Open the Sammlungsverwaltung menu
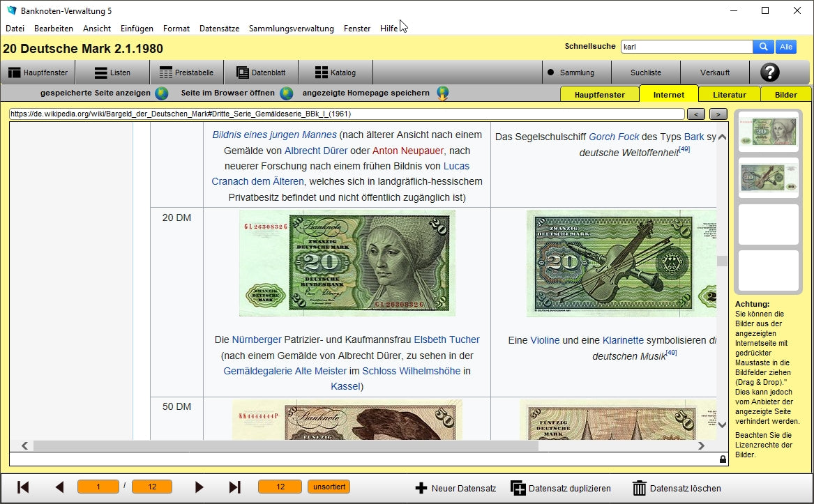The width and height of the screenshot is (814, 504). coord(291,29)
